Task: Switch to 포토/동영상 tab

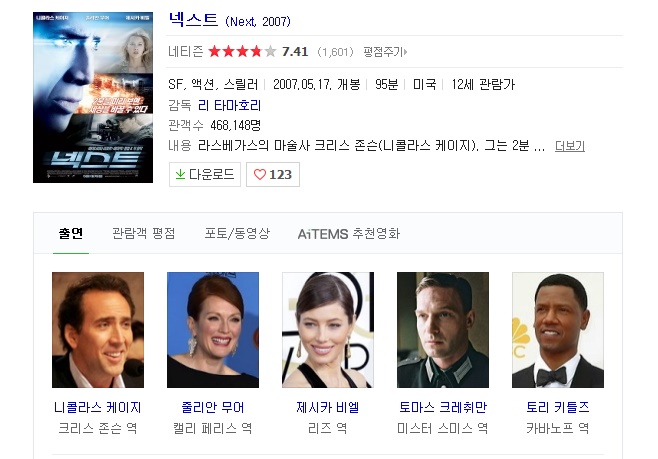Action: 237,233
